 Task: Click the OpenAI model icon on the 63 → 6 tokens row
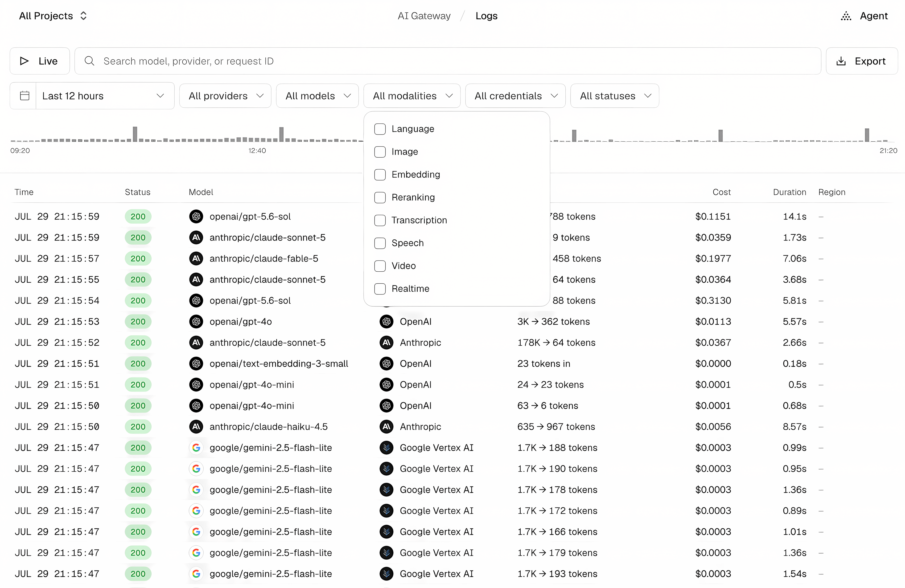click(x=196, y=406)
